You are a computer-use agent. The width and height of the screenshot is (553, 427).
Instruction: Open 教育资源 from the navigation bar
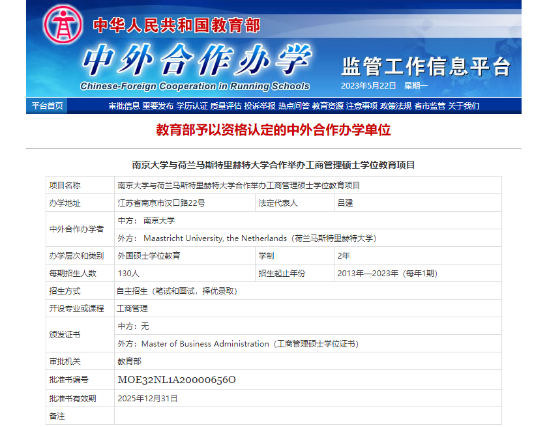[x=328, y=106]
